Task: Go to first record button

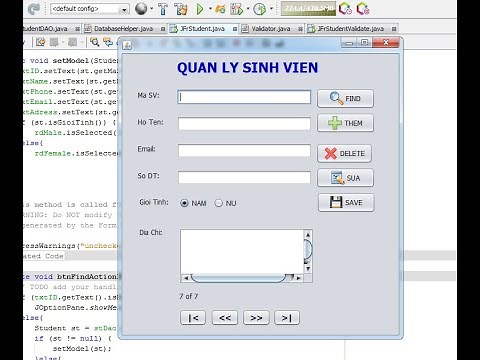Action: coord(193,318)
